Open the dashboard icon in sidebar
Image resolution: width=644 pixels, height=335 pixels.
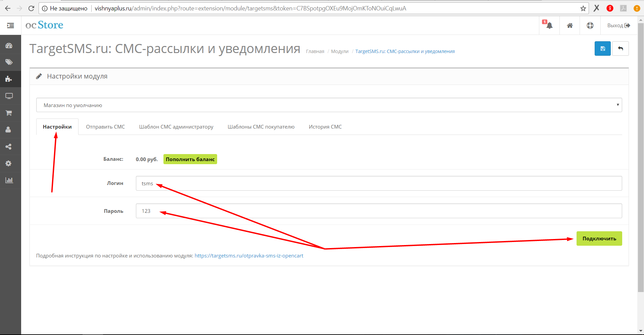[x=9, y=46]
